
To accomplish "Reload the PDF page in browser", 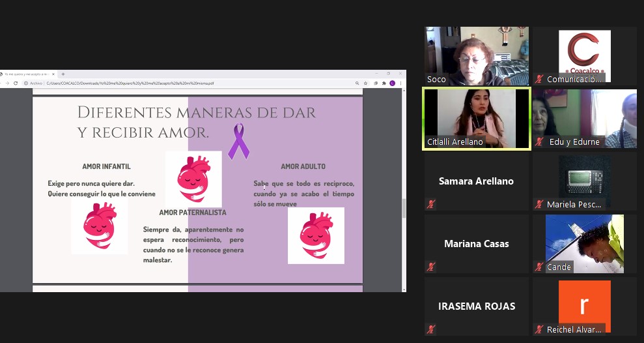I will 16,83.
